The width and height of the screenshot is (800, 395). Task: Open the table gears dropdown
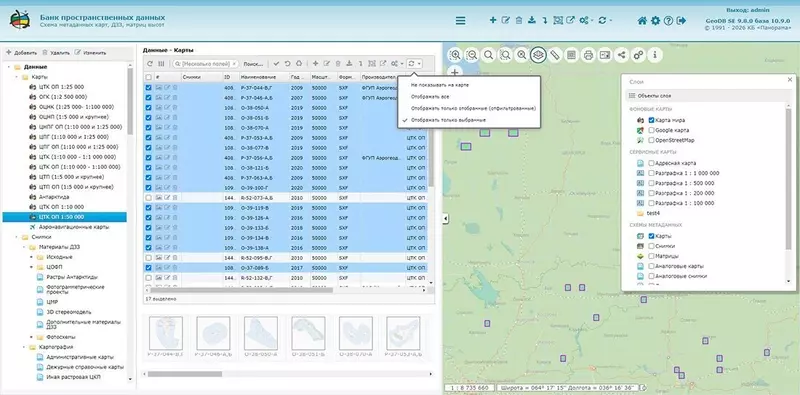click(396, 63)
